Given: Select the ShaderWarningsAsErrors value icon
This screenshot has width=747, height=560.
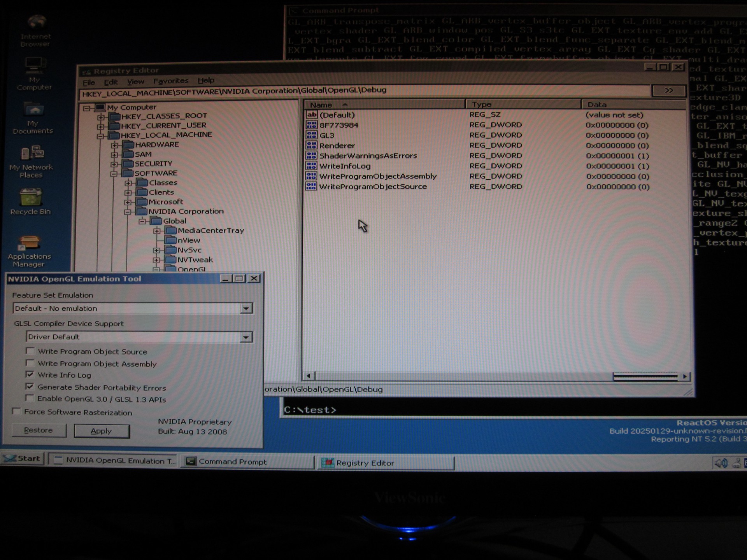Looking at the screenshot, I should coord(312,156).
